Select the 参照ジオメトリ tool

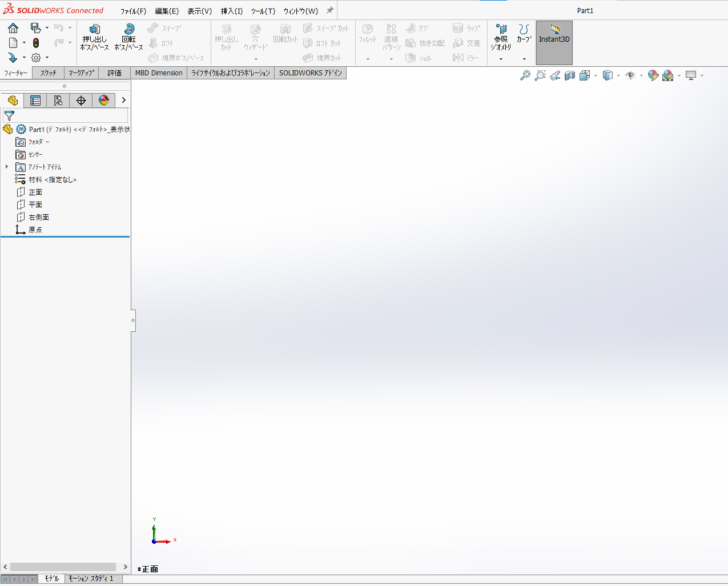[x=501, y=36]
